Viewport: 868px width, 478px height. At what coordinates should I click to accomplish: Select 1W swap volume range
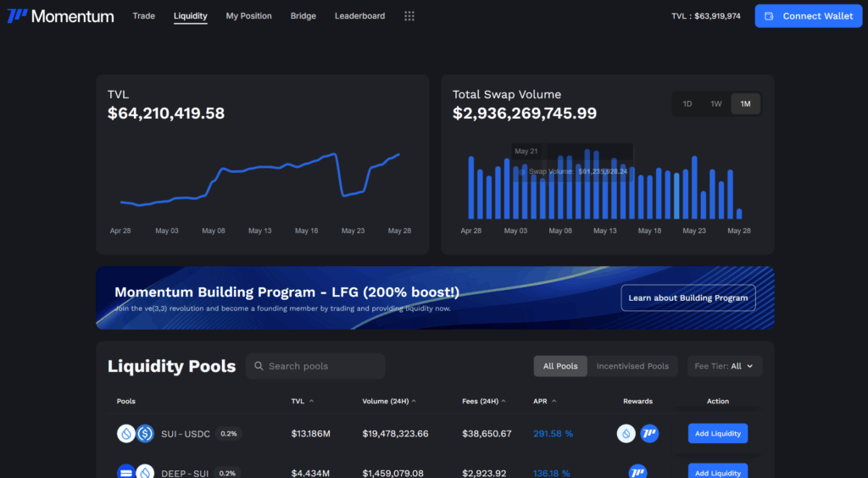(x=716, y=104)
